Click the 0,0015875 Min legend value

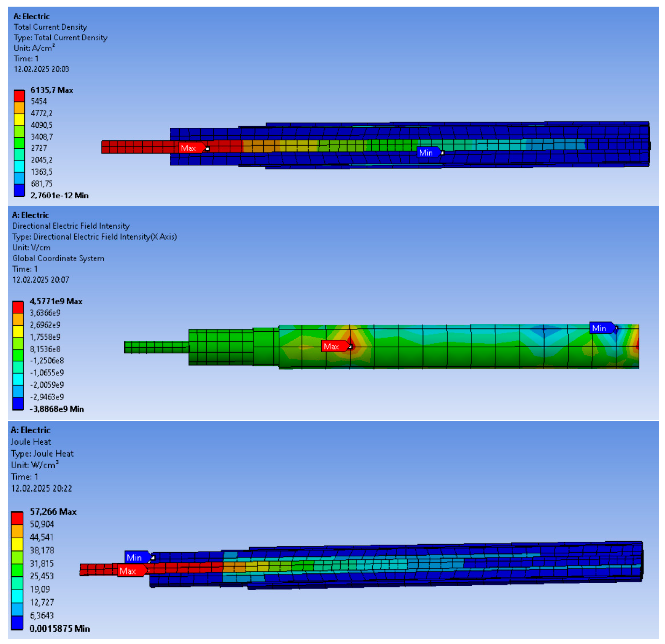[60, 629]
